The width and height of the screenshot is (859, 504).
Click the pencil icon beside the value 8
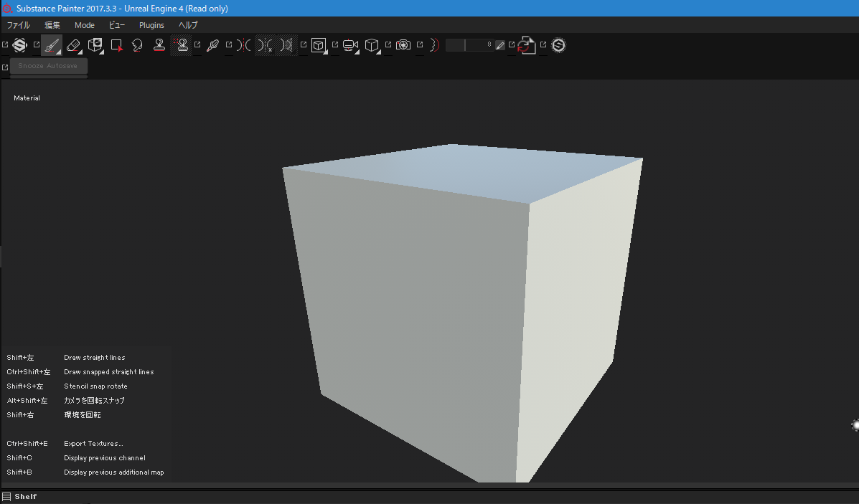tap(500, 46)
